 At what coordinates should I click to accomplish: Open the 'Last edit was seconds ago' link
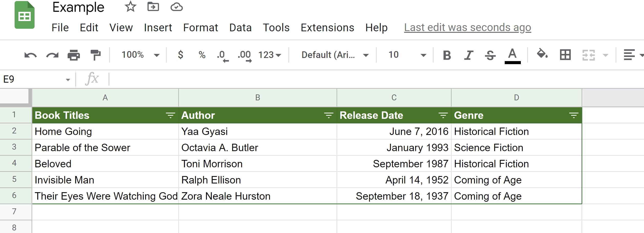click(467, 27)
